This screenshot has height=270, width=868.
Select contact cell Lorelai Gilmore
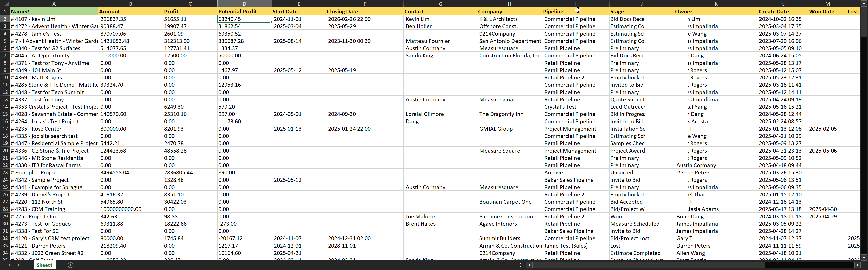[440, 114]
